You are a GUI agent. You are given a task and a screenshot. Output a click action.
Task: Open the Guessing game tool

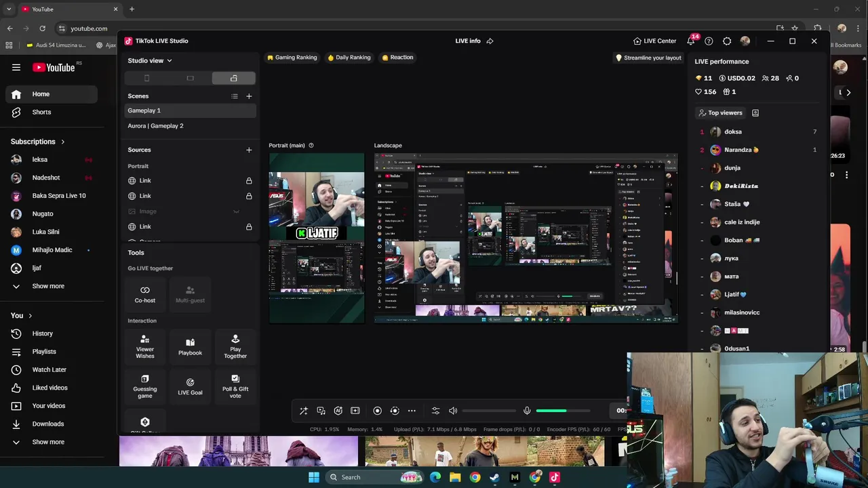144,386
